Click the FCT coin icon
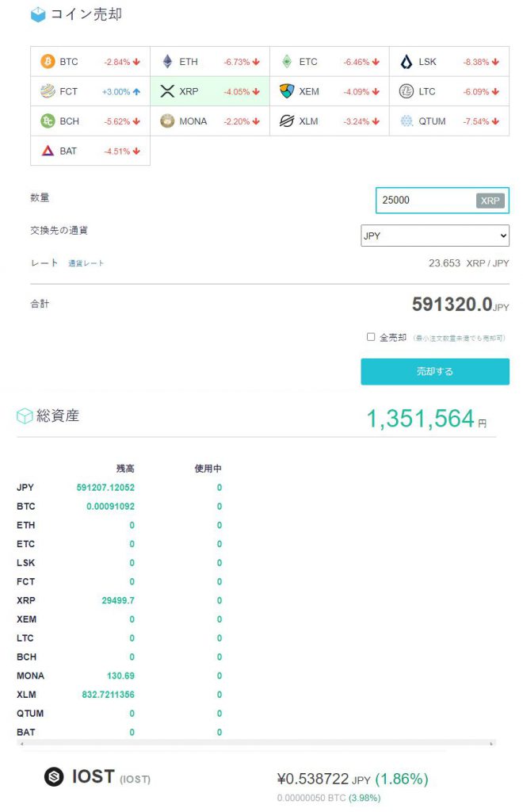The image size is (523, 812). (x=48, y=91)
